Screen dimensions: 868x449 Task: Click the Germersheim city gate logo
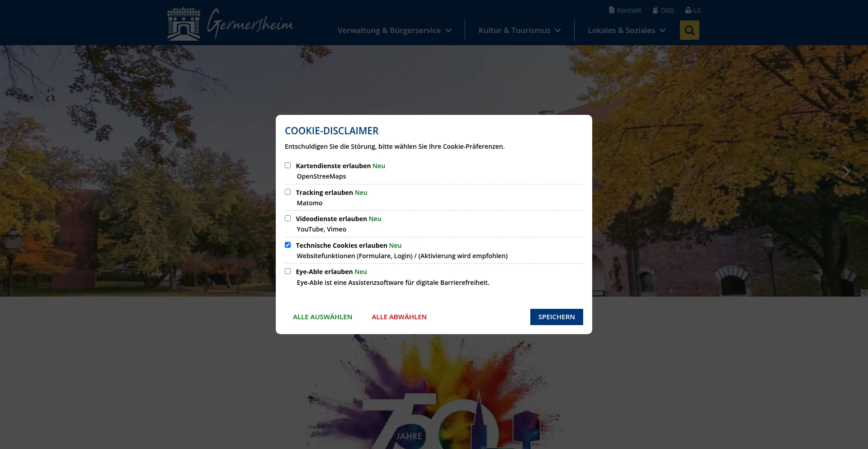pyautogui.click(x=184, y=24)
